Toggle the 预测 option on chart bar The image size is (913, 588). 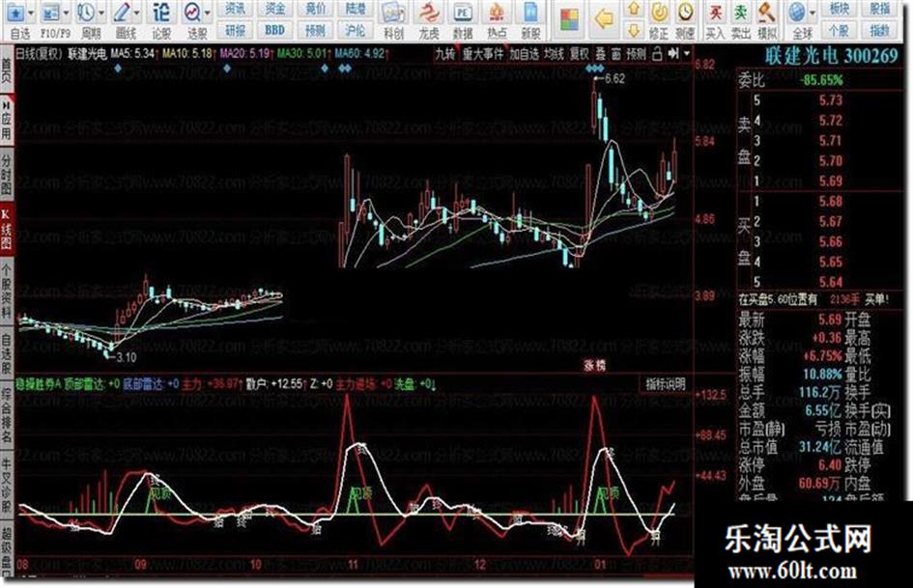[x=636, y=54]
